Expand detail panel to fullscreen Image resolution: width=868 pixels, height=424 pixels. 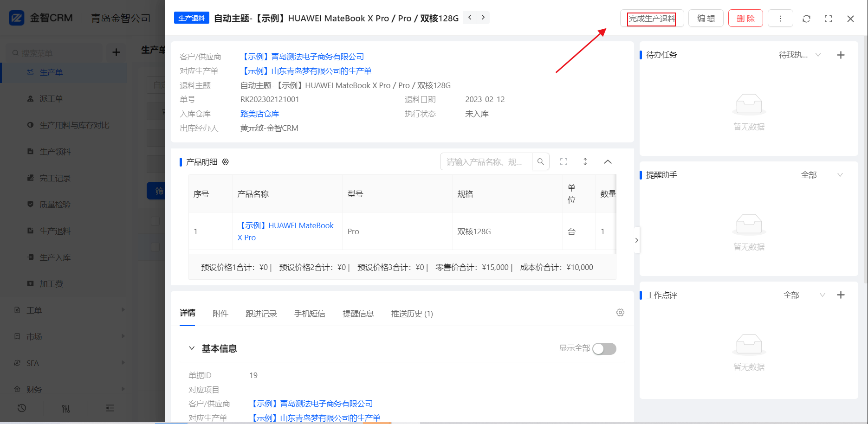coord(828,19)
